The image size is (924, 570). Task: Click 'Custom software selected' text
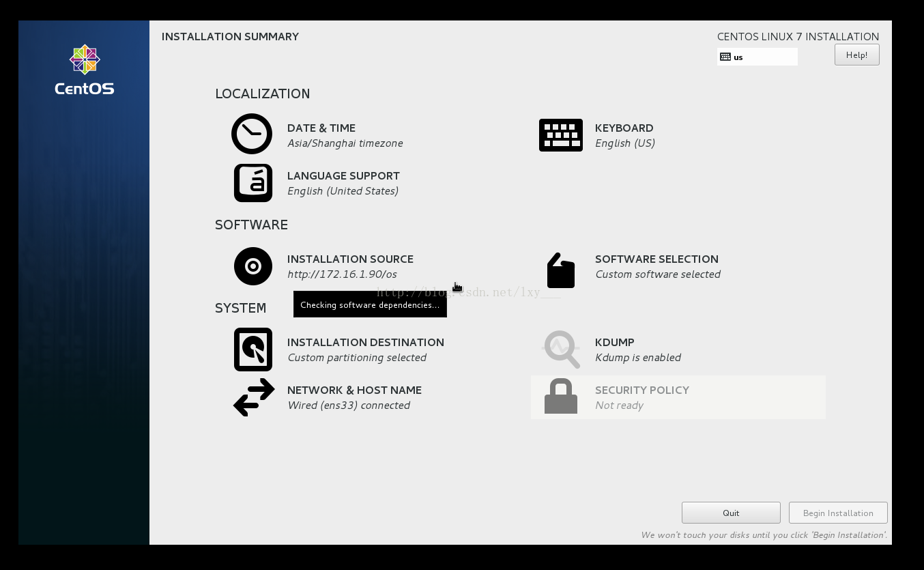[x=658, y=274]
